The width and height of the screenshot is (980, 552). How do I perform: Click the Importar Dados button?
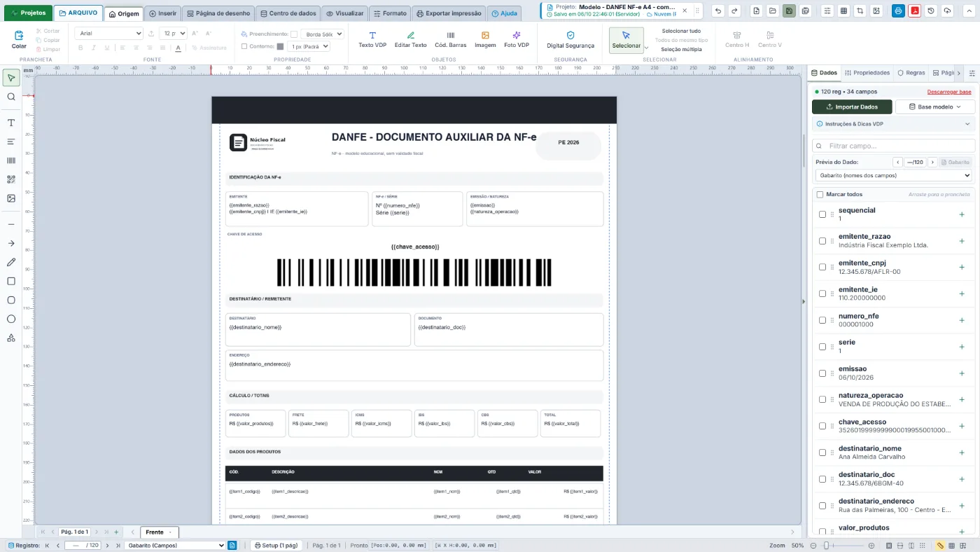point(852,107)
